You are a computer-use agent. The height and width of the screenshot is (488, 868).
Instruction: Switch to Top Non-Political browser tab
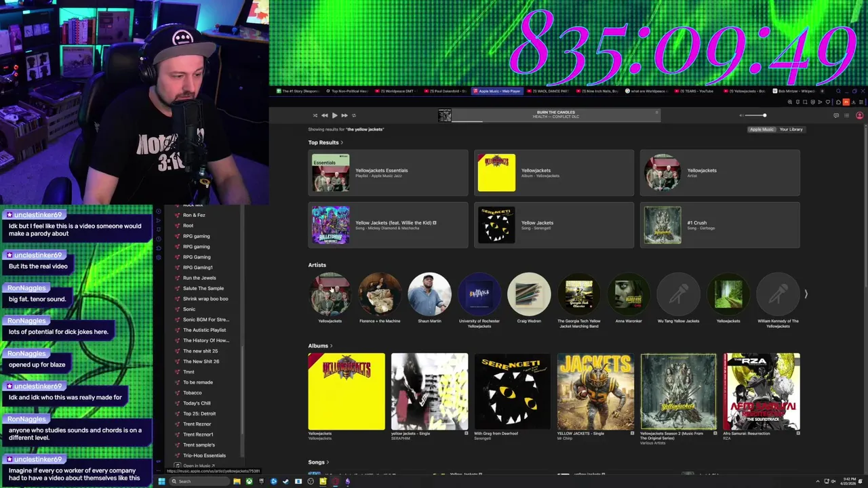pyautogui.click(x=348, y=91)
